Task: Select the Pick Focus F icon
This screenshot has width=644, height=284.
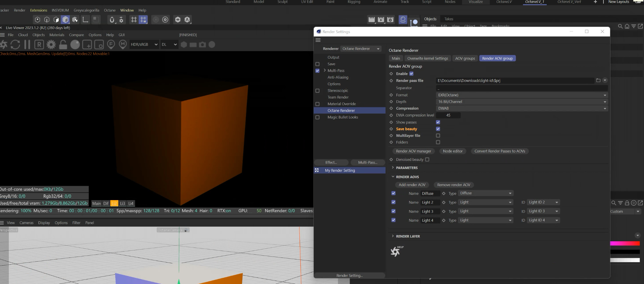Action: tap(111, 45)
